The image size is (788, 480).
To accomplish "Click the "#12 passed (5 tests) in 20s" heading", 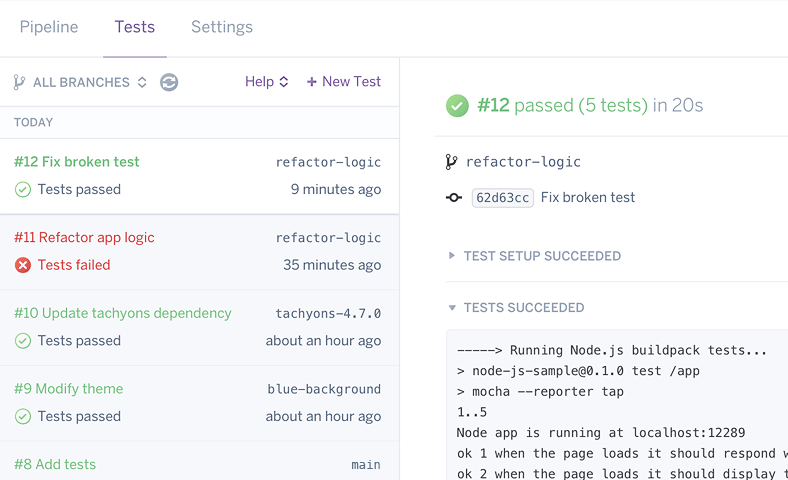I will tap(590, 105).
